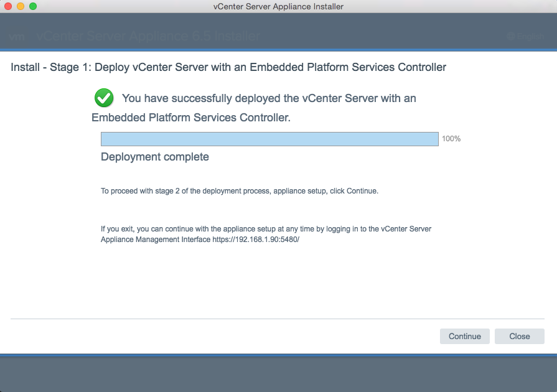Select the Install - Stage 1 header
Image resolution: width=557 pixels, height=392 pixels.
pos(228,67)
